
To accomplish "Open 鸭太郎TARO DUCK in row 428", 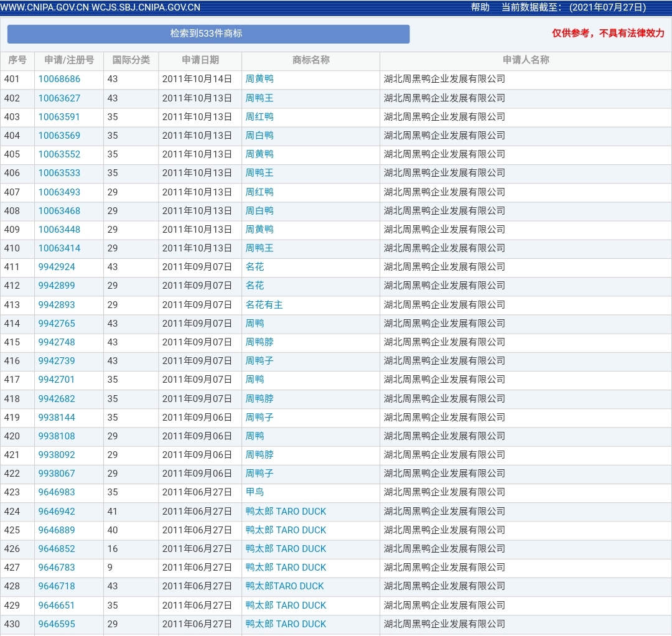I will coord(284,586).
